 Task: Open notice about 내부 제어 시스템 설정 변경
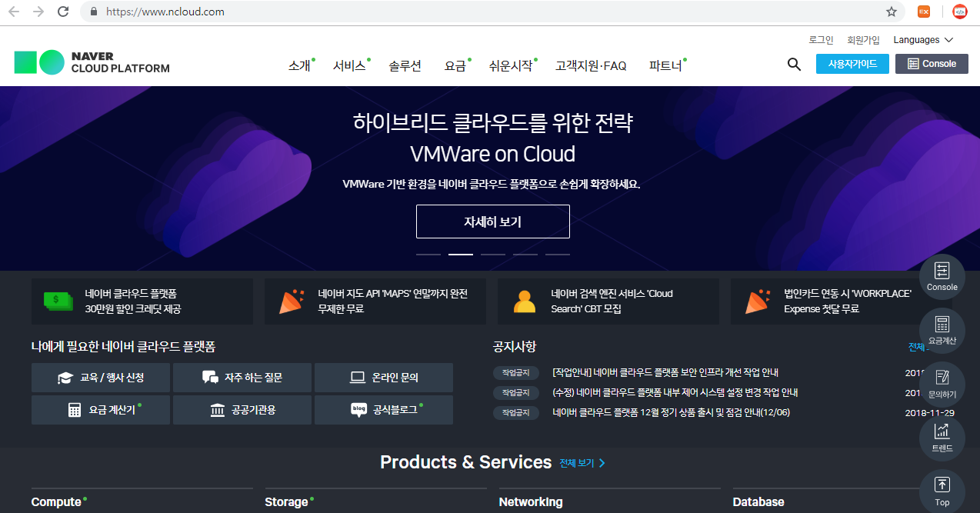pos(675,392)
